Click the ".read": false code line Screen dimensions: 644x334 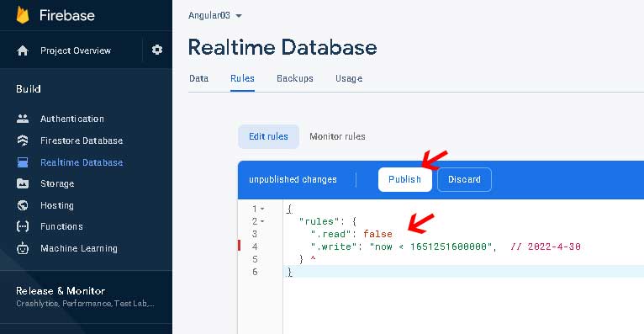351,234
